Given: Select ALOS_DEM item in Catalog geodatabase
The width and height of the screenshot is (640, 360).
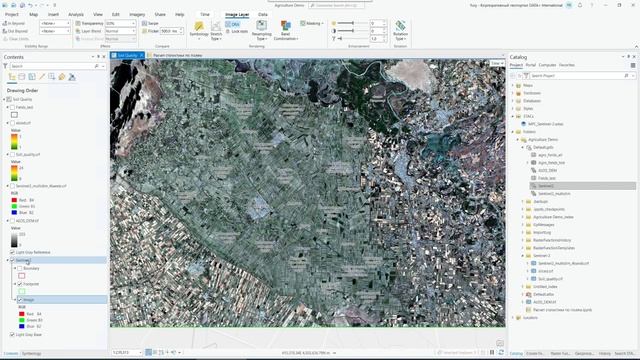Looking at the screenshot, I should point(547,171).
